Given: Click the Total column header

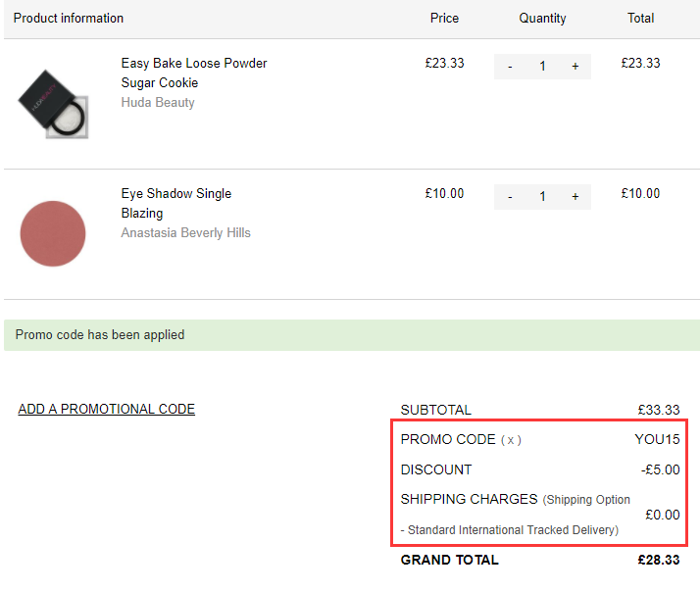Looking at the screenshot, I should pos(640,19).
